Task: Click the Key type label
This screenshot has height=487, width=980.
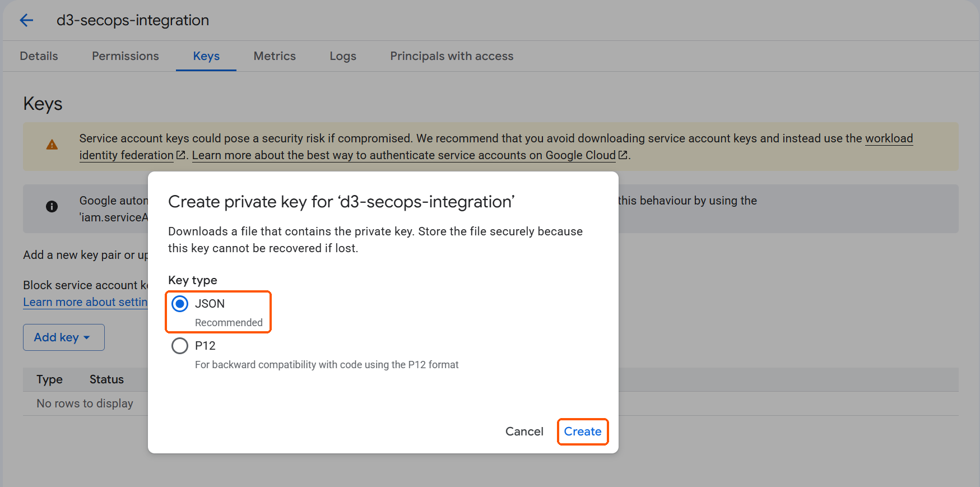Action: (193, 280)
